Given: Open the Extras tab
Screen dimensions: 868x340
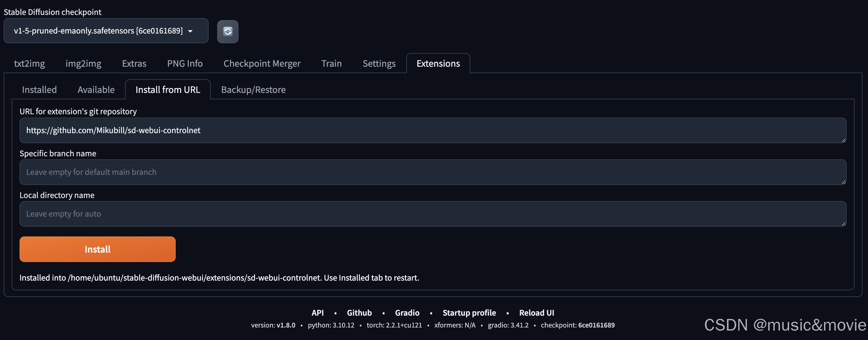Looking at the screenshot, I should [x=134, y=63].
